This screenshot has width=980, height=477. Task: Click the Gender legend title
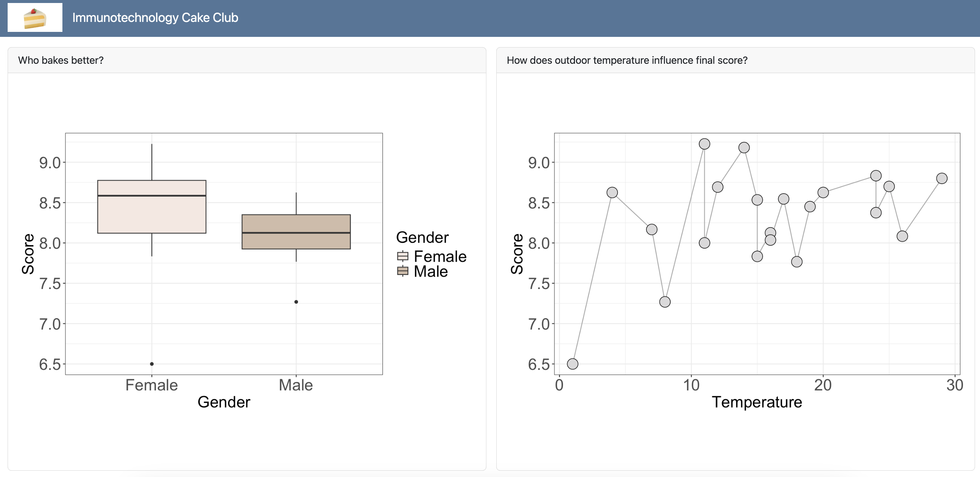tap(422, 238)
